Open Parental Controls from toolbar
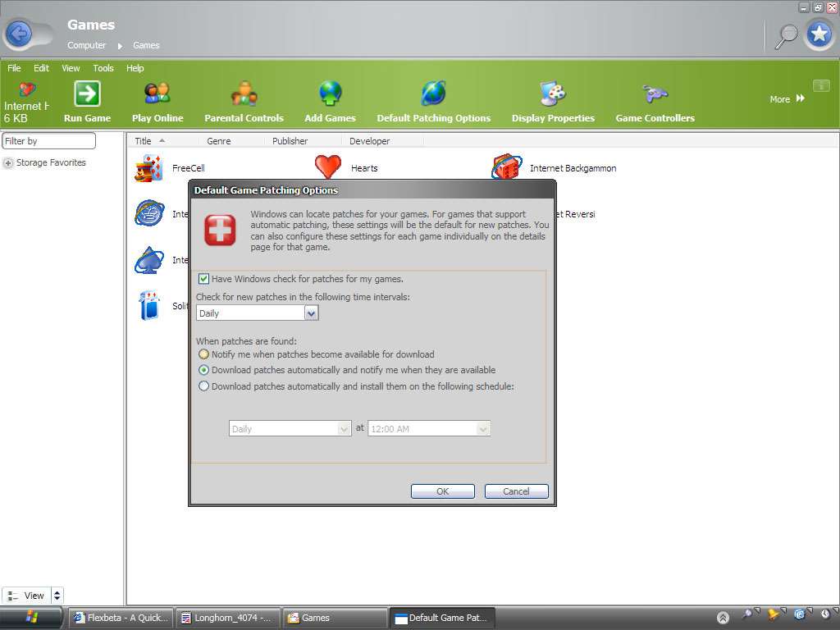The image size is (840, 630). (x=244, y=94)
